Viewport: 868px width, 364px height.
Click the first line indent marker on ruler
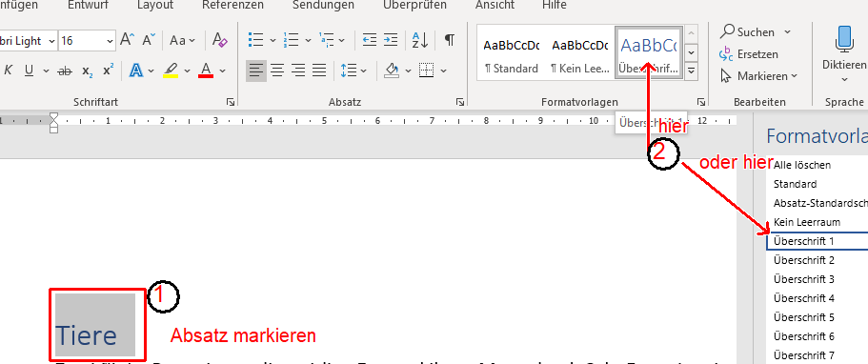[x=53, y=117]
